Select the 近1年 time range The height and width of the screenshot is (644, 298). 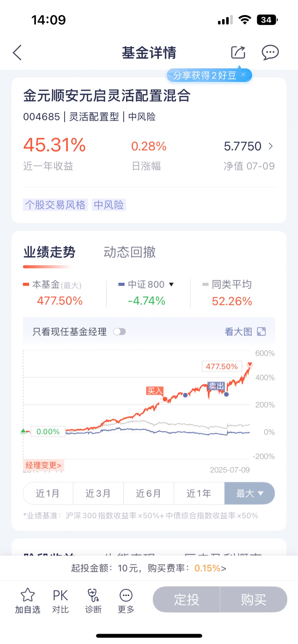click(199, 493)
